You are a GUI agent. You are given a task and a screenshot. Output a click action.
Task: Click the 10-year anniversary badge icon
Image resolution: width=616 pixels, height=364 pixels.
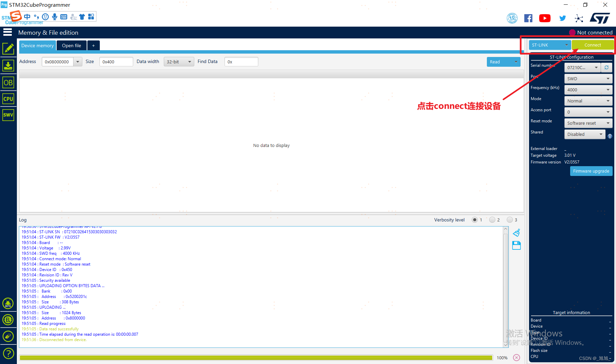512,18
